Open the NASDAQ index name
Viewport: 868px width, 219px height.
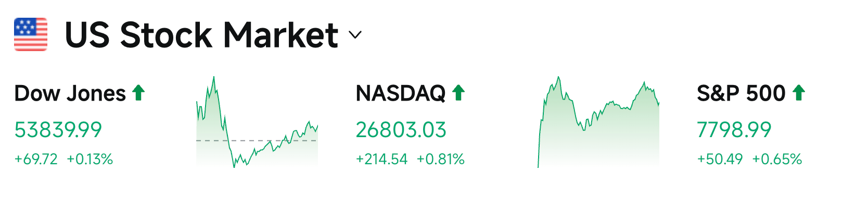pos(401,93)
